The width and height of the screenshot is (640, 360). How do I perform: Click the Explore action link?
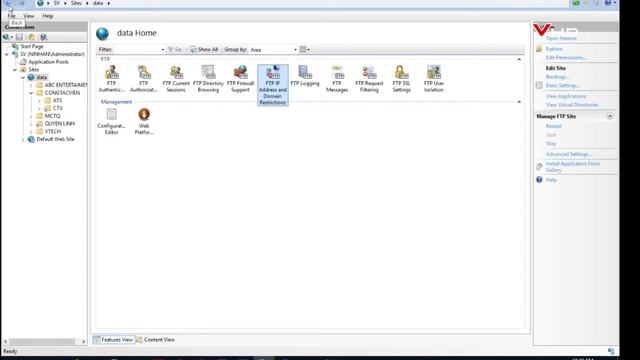pyautogui.click(x=554, y=49)
